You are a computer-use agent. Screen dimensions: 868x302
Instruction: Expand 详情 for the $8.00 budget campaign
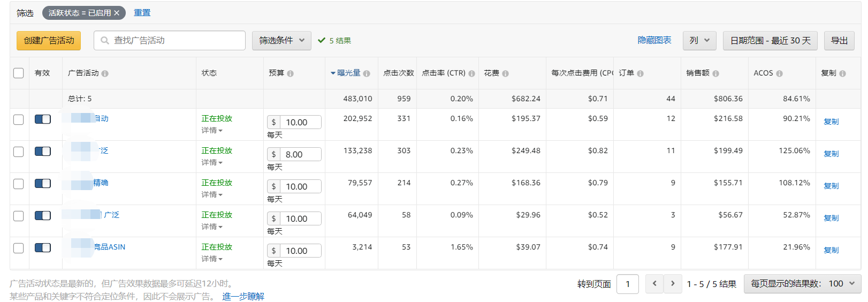tap(212, 163)
